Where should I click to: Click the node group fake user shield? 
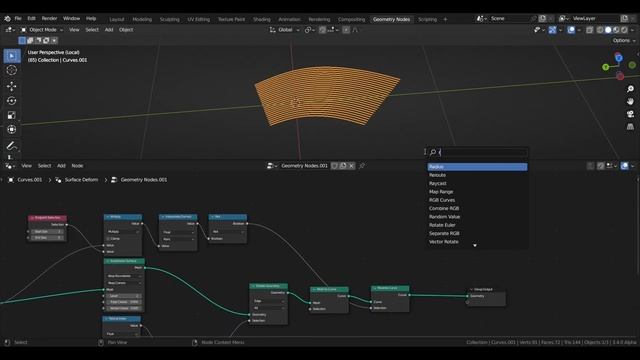click(335, 166)
